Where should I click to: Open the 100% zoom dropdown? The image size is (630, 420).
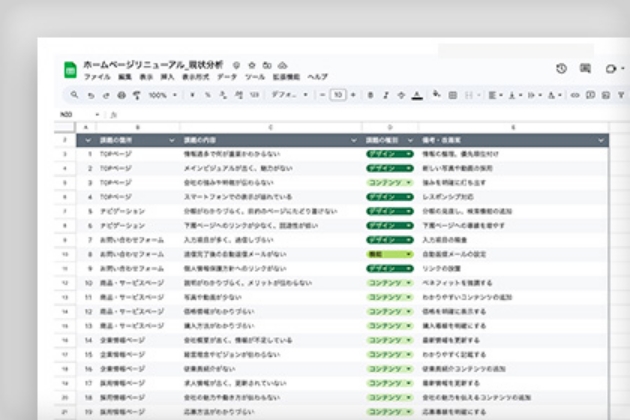click(x=163, y=95)
